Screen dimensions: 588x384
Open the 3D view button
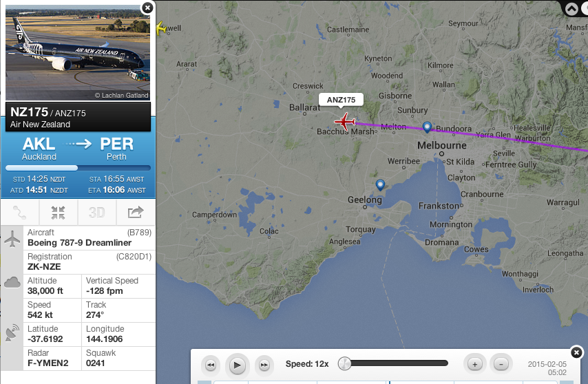(97, 213)
